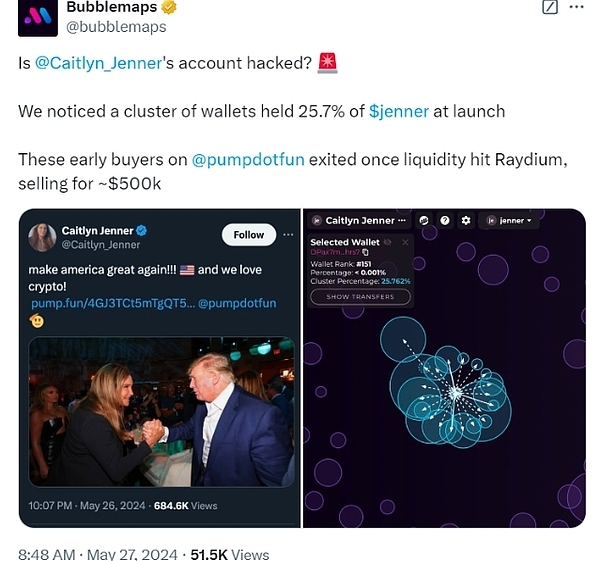
Task: Open the Jenner and Trump handshake photo
Action: pyautogui.click(x=161, y=411)
